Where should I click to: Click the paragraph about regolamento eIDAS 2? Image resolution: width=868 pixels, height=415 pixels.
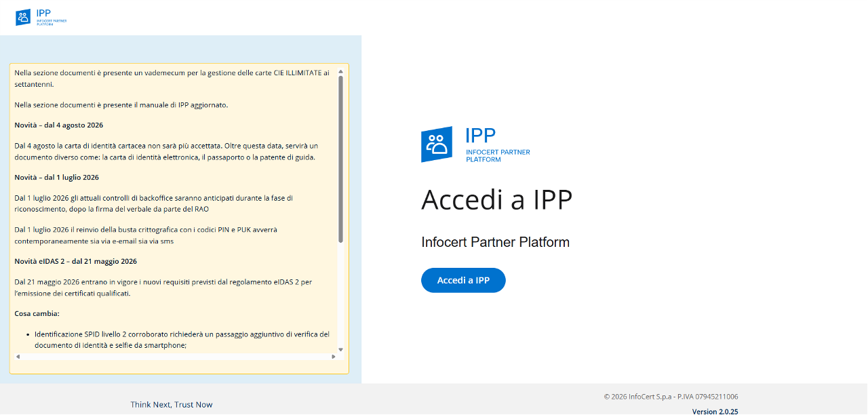[163, 287]
